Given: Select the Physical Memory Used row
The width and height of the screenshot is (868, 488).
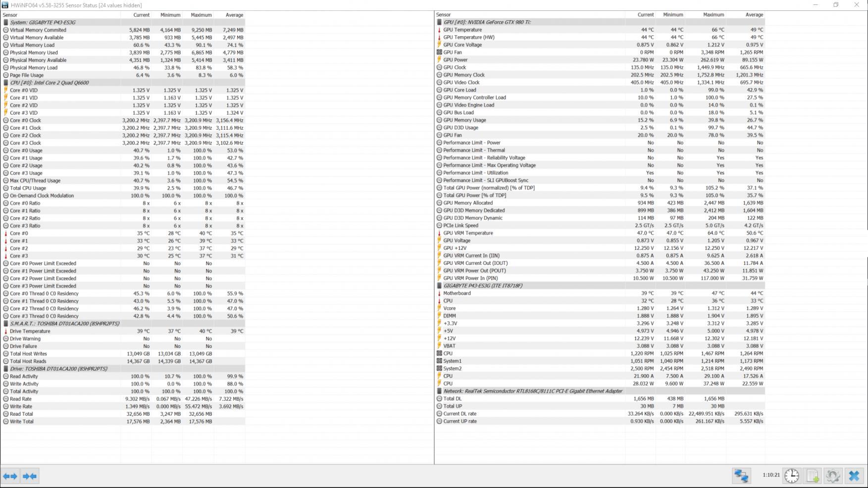Looking at the screenshot, I should [x=123, y=52].
